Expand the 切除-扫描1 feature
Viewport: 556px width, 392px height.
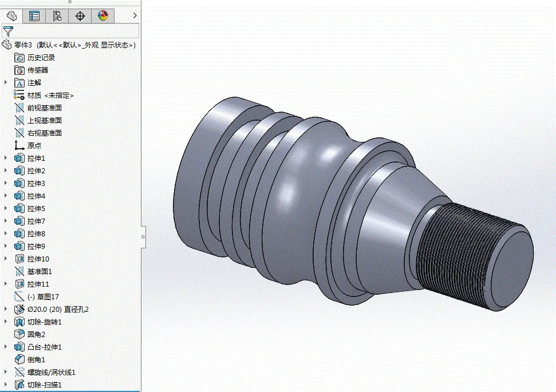(x=5, y=384)
